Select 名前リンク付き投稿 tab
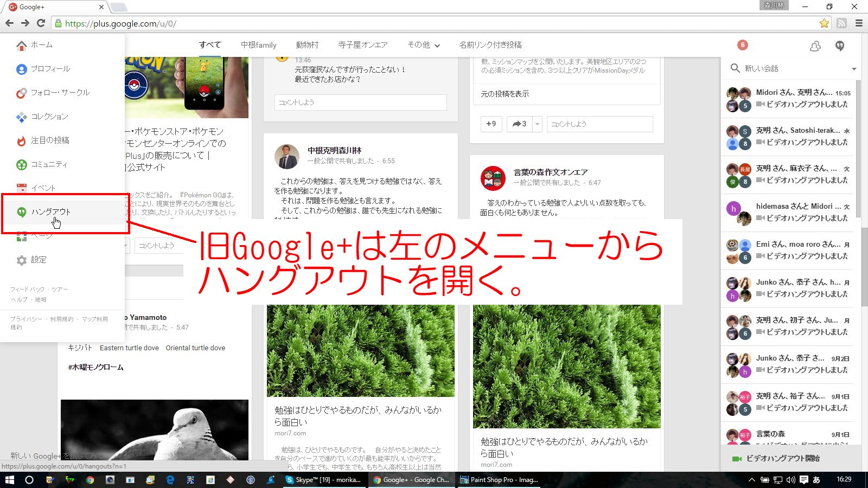This screenshot has height=488, width=868. [490, 45]
